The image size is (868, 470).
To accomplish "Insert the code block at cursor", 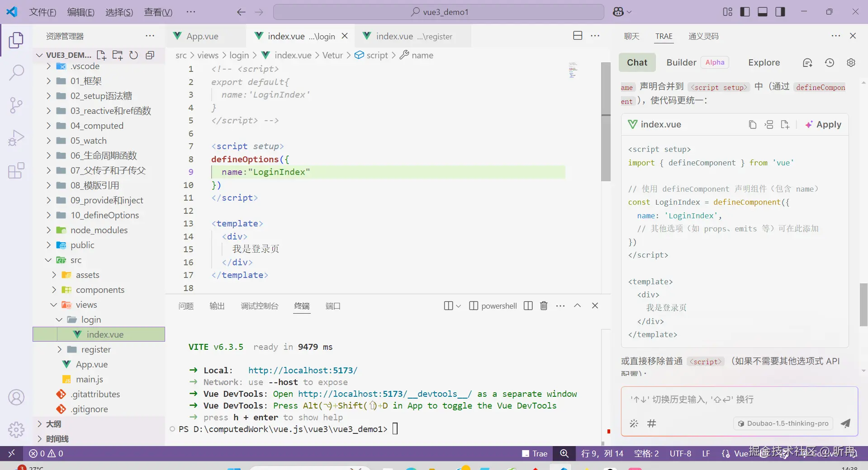I will click(768, 125).
